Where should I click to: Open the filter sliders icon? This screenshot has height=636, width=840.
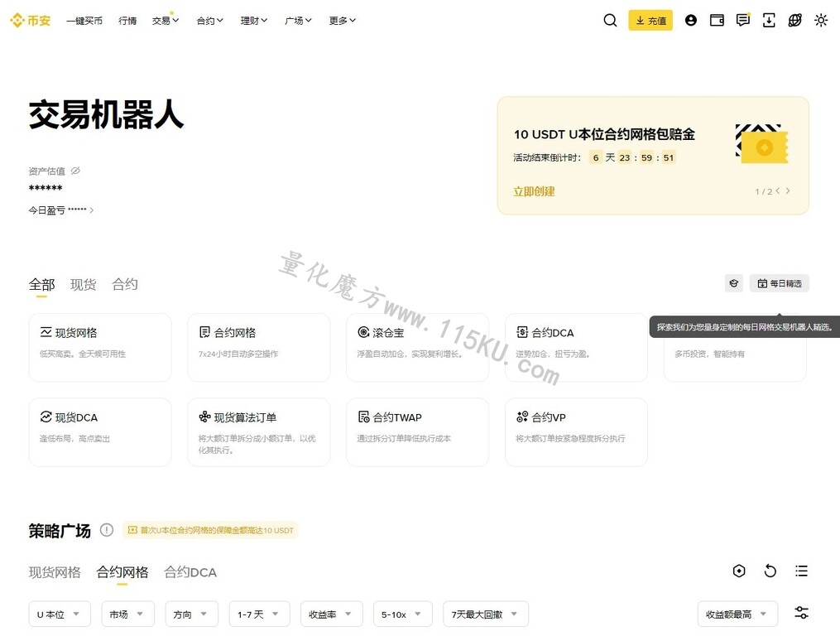point(801,613)
